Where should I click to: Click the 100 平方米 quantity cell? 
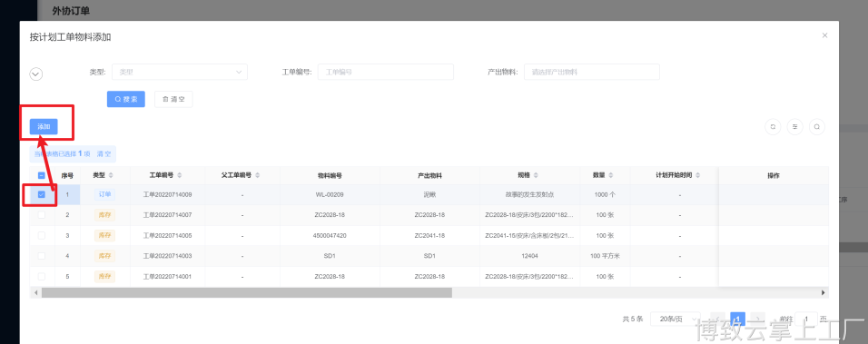pyautogui.click(x=605, y=256)
